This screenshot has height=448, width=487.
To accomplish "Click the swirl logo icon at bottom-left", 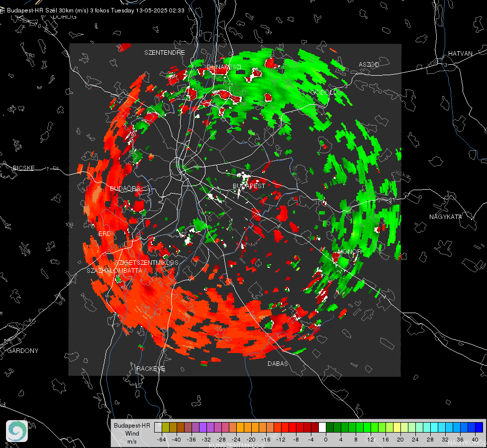I will point(17,431).
